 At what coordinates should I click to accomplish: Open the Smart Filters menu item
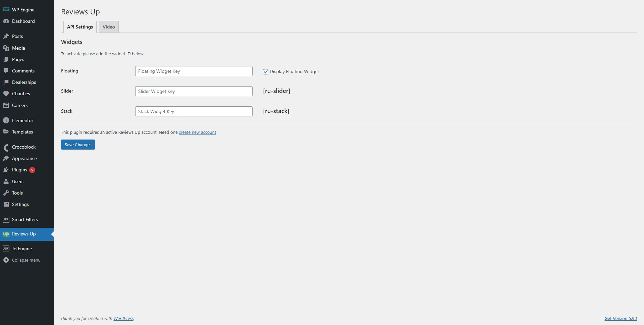point(27,219)
